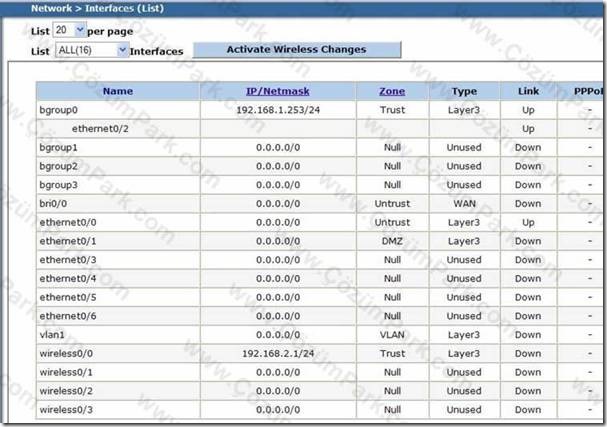Click the Network > Interfaces (List) breadcrumb

[x=97, y=8]
